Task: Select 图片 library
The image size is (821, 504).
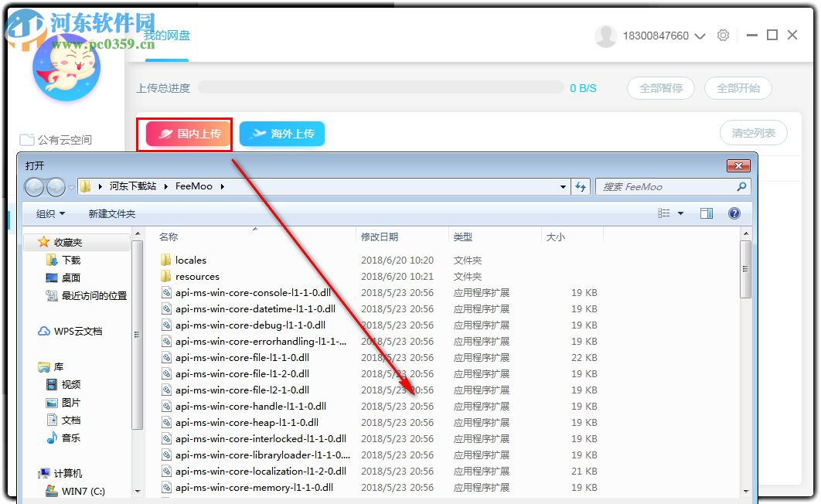Action: [x=63, y=403]
